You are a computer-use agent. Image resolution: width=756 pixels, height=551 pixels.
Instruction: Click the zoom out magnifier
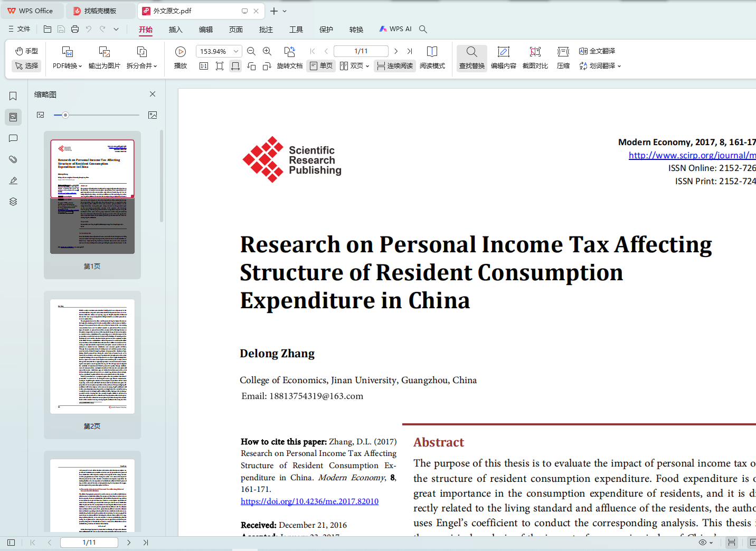point(251,51)
